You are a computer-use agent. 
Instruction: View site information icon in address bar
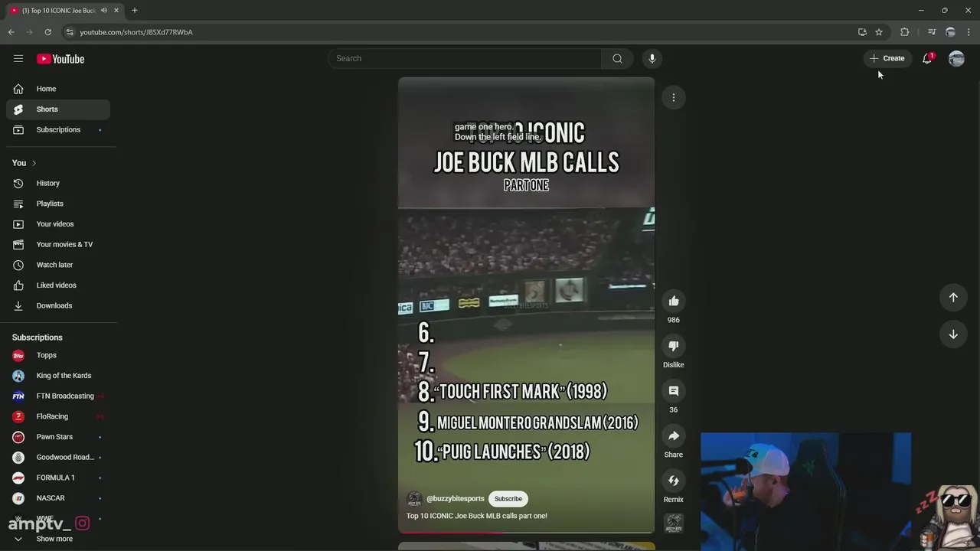pos(70,32)
